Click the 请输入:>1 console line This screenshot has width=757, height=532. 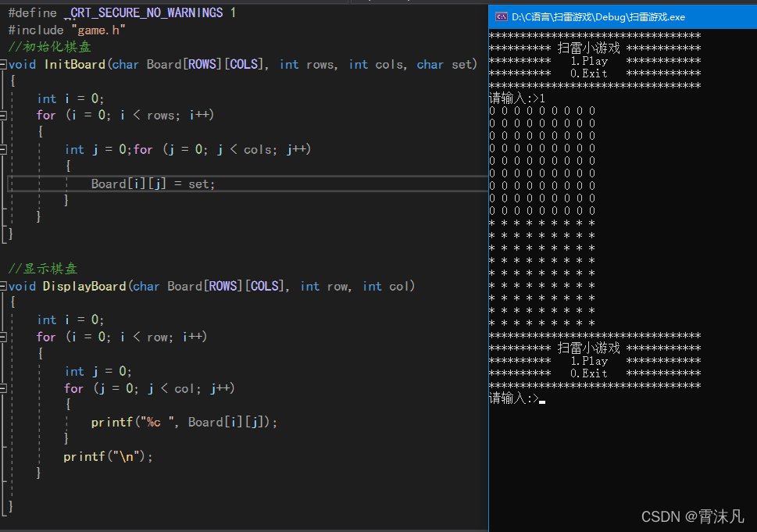click(x=517, y=98)
